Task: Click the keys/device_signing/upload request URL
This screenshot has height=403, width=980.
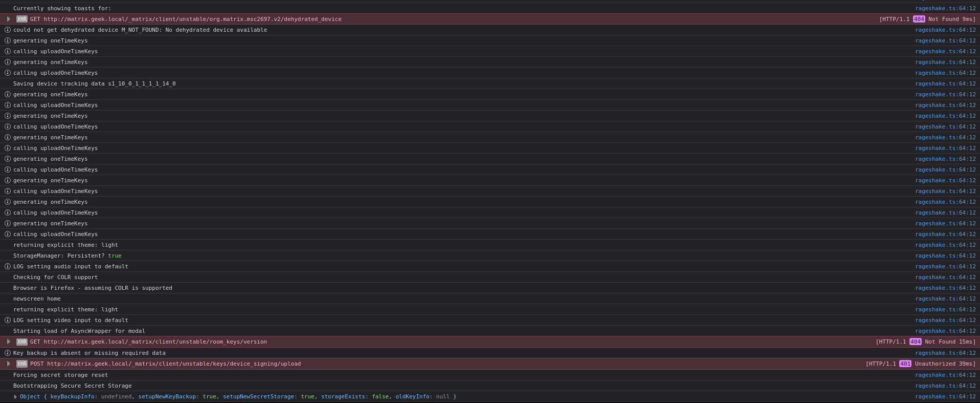Action: pyautogui.click(x=174, y=364)
